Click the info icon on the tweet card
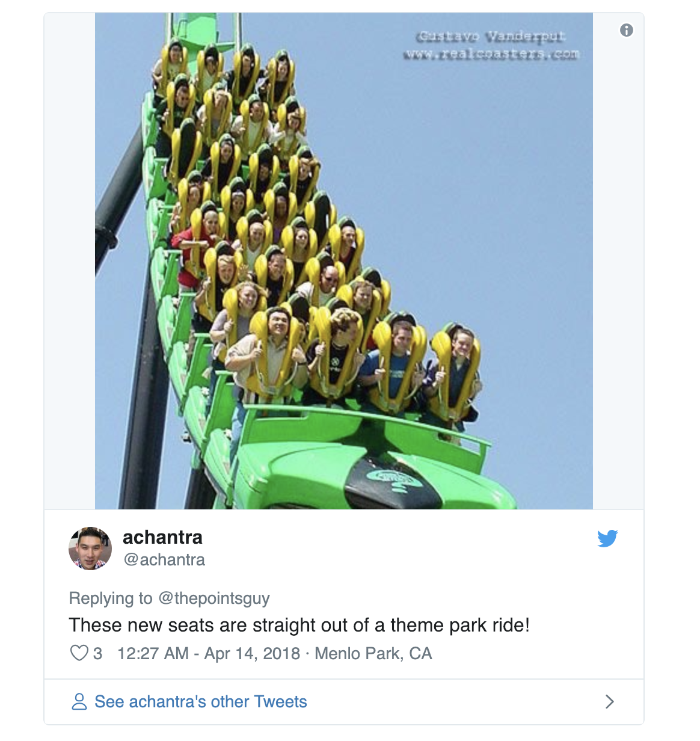 pyautogui.click(x=627, y=30)
